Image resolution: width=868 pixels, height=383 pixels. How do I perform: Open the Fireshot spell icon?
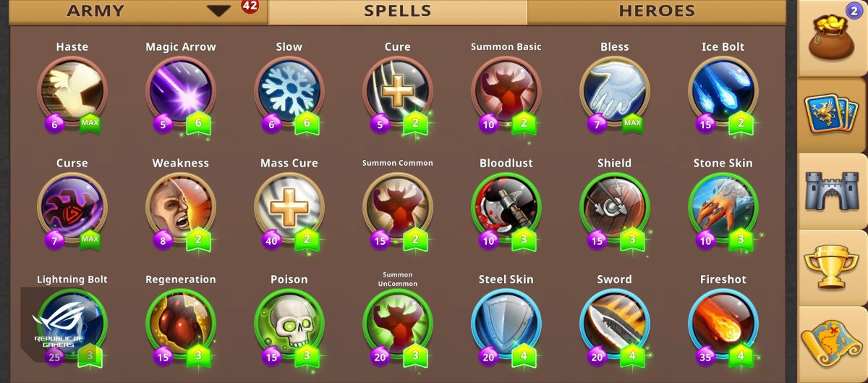click(x=723, y=324)
